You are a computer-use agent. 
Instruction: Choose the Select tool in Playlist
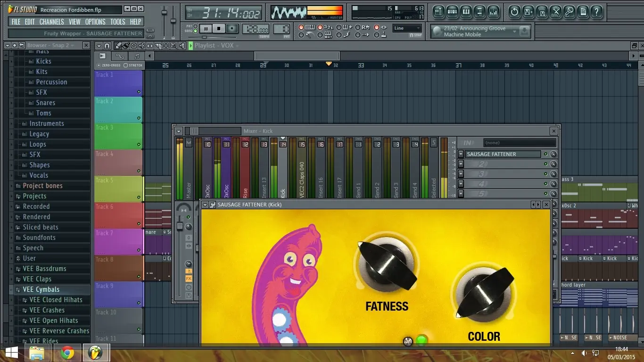[x=166, y=46]
